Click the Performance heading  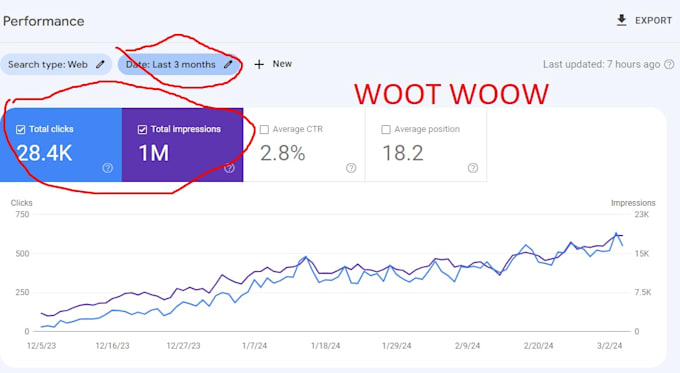tap(43, 21)
